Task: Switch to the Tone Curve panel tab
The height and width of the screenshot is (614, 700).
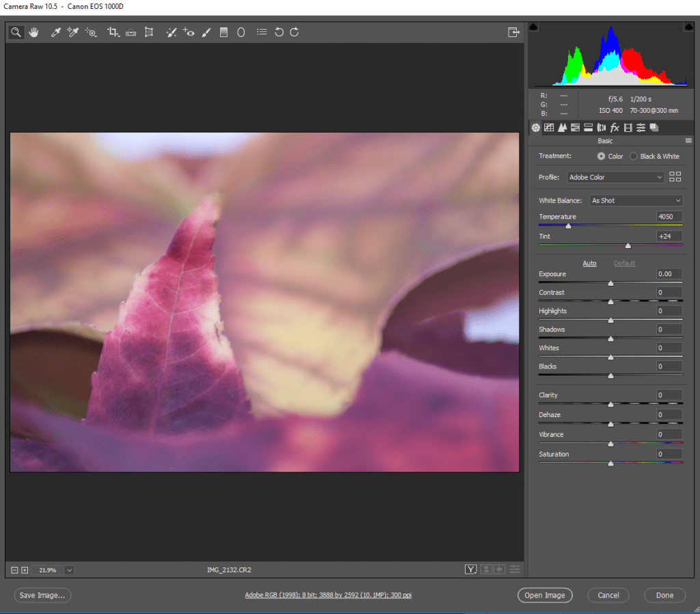Action: pos(549,128)
